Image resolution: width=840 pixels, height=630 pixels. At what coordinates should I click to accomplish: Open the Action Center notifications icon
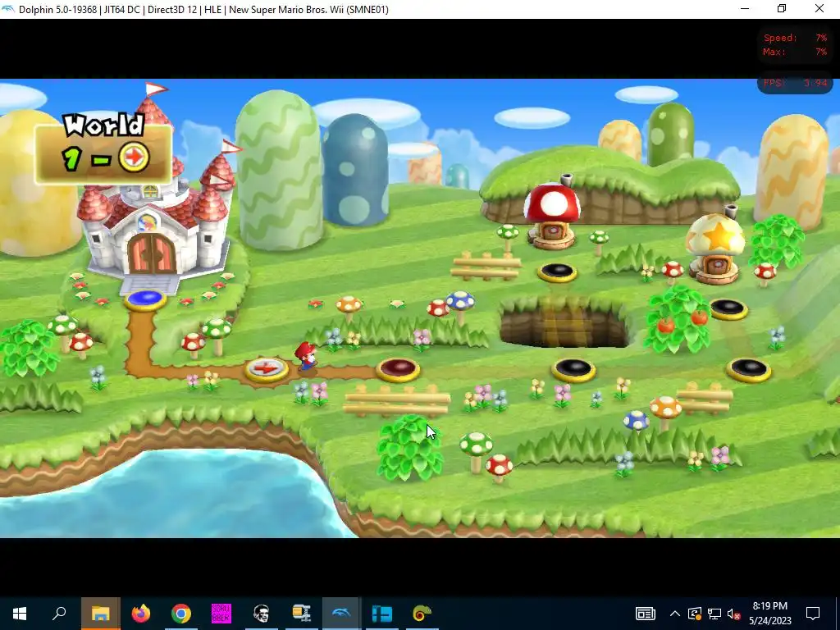coord(813,614)
